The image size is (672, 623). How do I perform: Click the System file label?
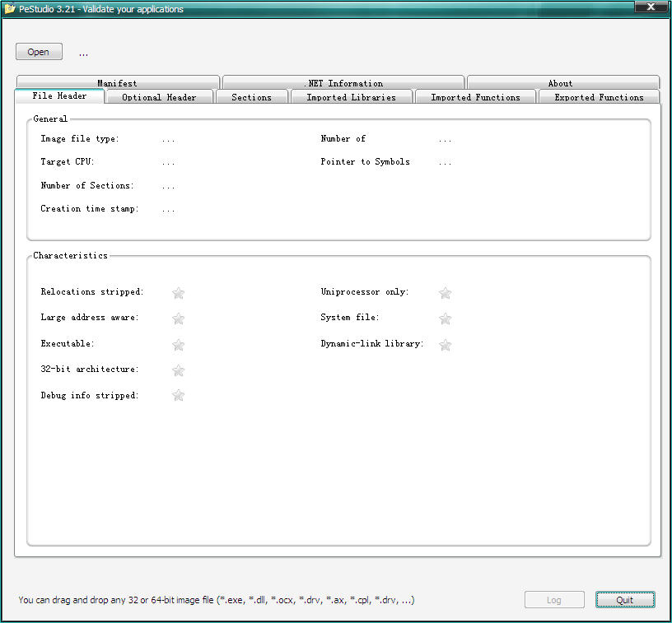click(x=350, y=318)
